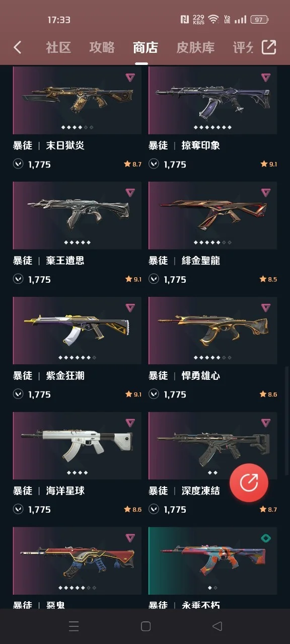Tap the red floating share button
This screenshot has height=644, width=290.
point(249,482)
